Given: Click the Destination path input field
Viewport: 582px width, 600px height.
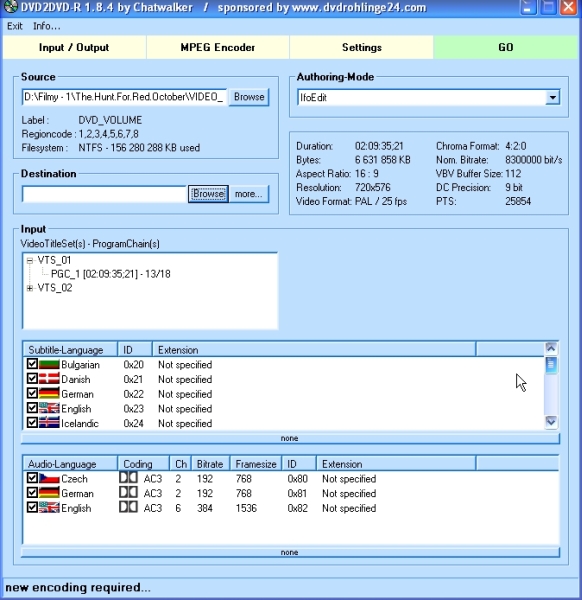Looking at the screenshot, I should click(104, 194).
